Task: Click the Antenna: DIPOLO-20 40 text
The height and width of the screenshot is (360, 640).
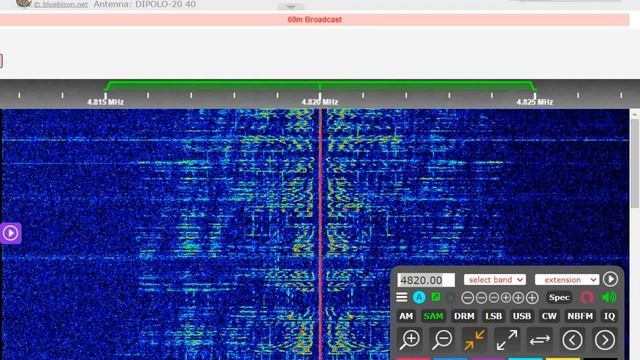Action: (x=144, y=4)
